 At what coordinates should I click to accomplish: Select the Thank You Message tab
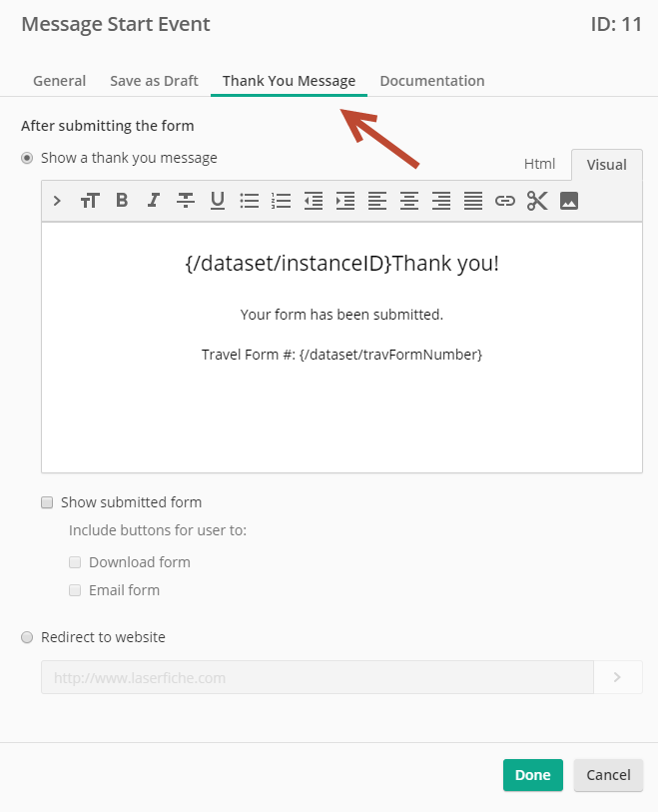pyautogui.click(x=289, y=81)
